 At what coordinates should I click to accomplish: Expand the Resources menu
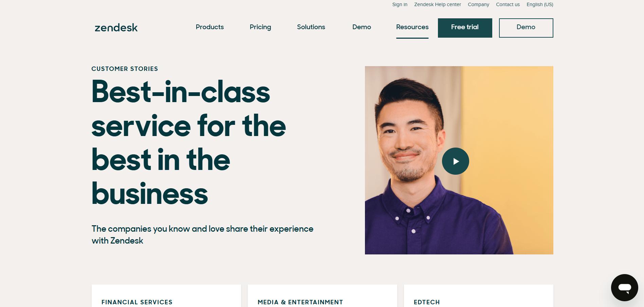click(x=412, y=27)
